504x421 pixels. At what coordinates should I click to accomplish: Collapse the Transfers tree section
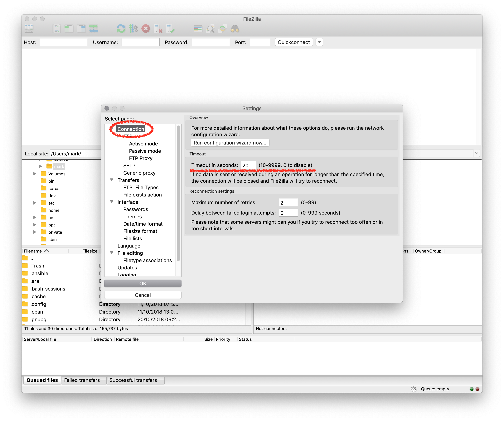(x=112, y=180)
